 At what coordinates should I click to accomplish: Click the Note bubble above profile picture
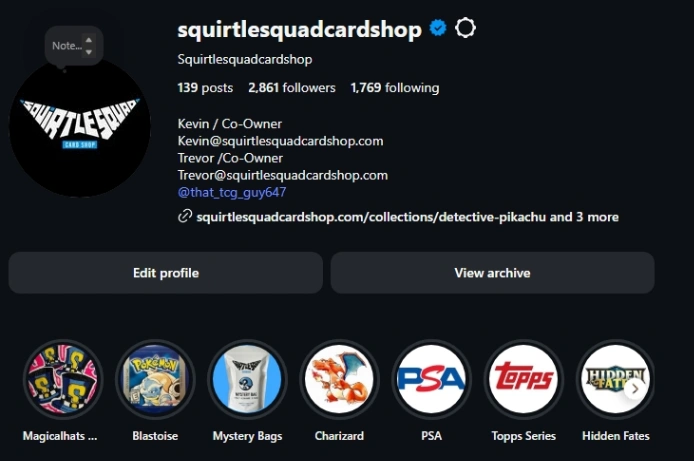[x=73, y=46]
